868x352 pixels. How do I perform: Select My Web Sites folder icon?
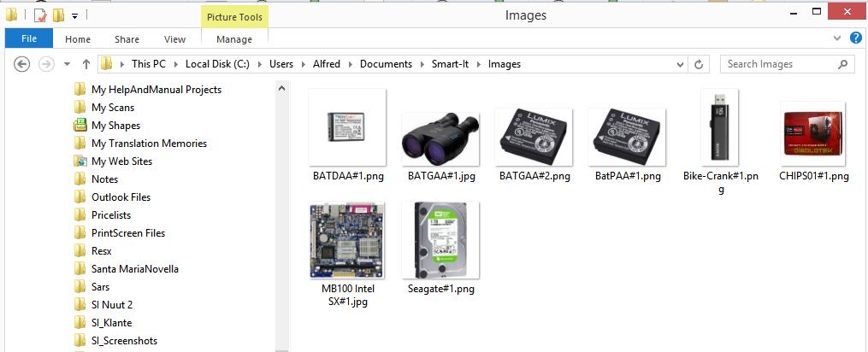pyautogui.click(x=80, y=161)
